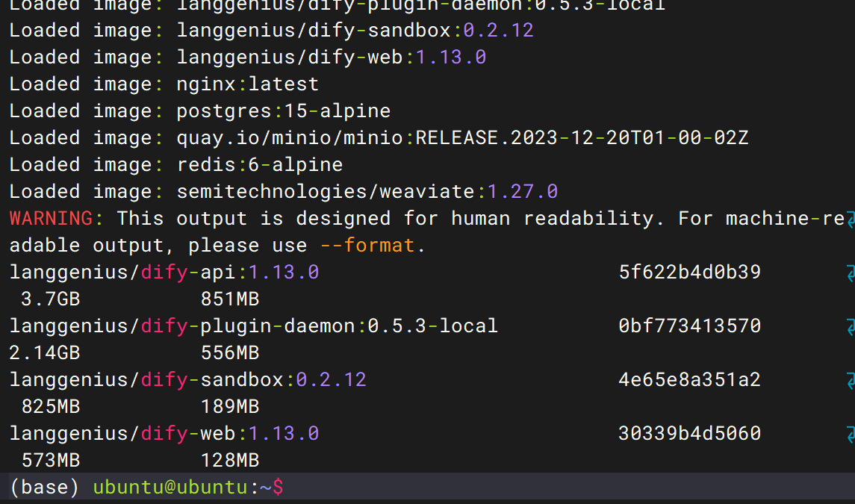The image size is (855, 504).
Task: Click the image ID 4e65e8a351a2
Action: coord(690,379)
